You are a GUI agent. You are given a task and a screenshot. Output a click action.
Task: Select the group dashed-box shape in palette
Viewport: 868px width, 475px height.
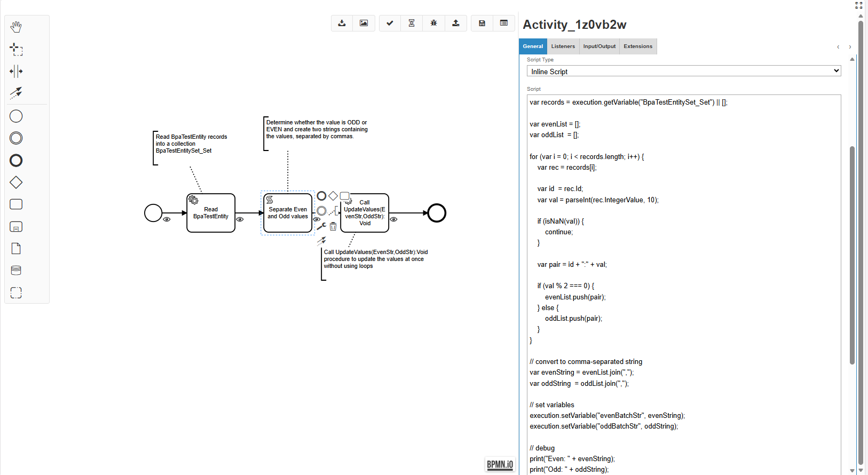coord(16,292)
